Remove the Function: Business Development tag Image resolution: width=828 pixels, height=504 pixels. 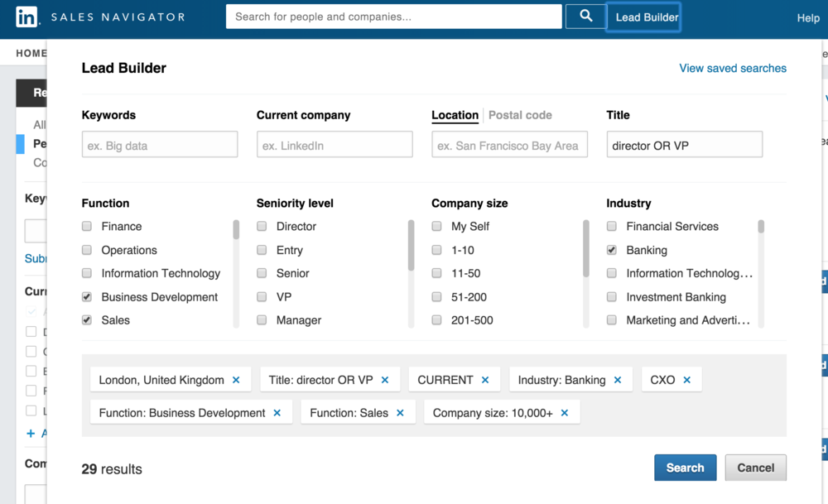click(x=277, y=413)
